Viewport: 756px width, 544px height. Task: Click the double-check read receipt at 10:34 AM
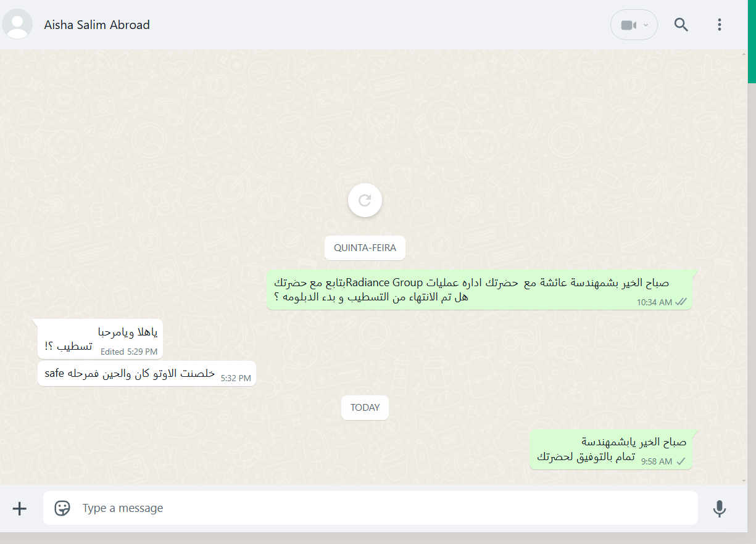(x=681, y=302)
